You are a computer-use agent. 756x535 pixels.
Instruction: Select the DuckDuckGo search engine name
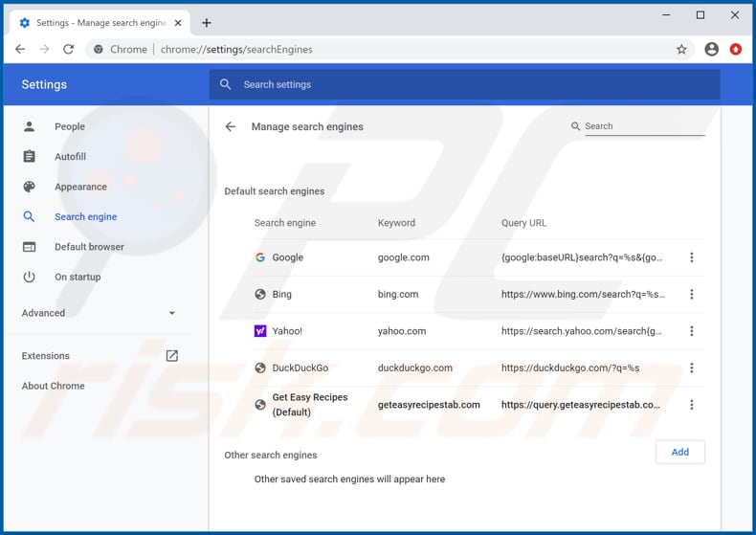300,368
